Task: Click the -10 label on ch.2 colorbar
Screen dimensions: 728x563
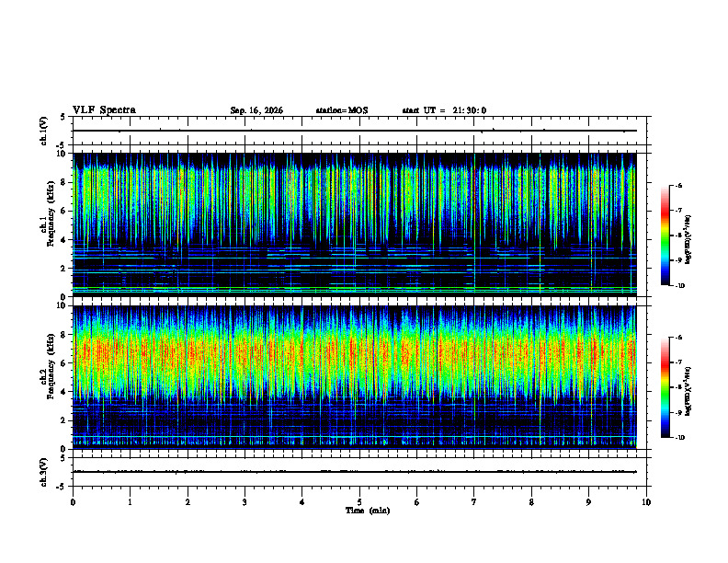Action: [679, 438]
